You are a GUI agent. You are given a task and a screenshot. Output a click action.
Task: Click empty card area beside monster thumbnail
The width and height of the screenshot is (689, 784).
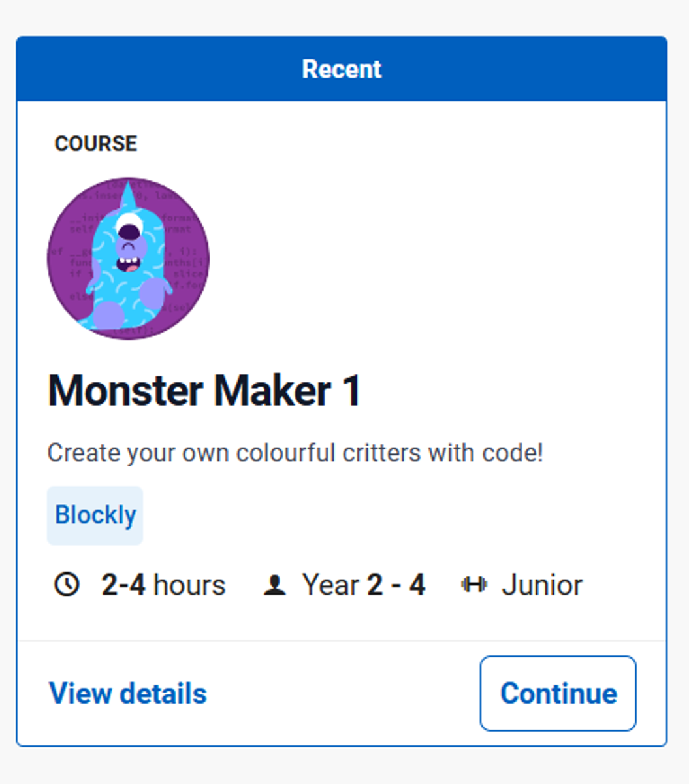click(431, 261)
